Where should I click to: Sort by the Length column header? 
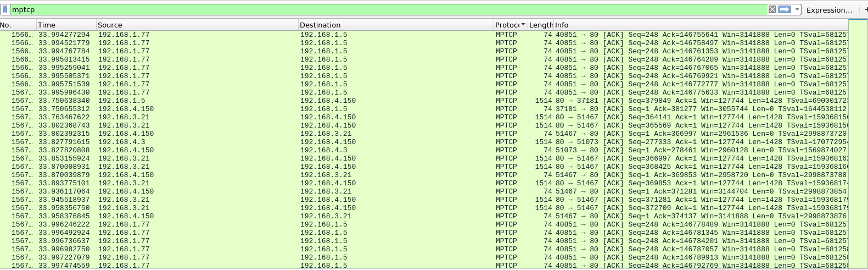(540, 25)
